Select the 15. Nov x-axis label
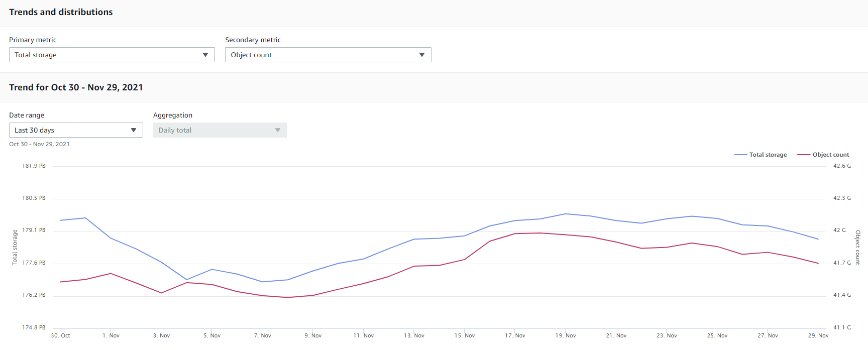868x350 pixels. (x=465, y=335)
